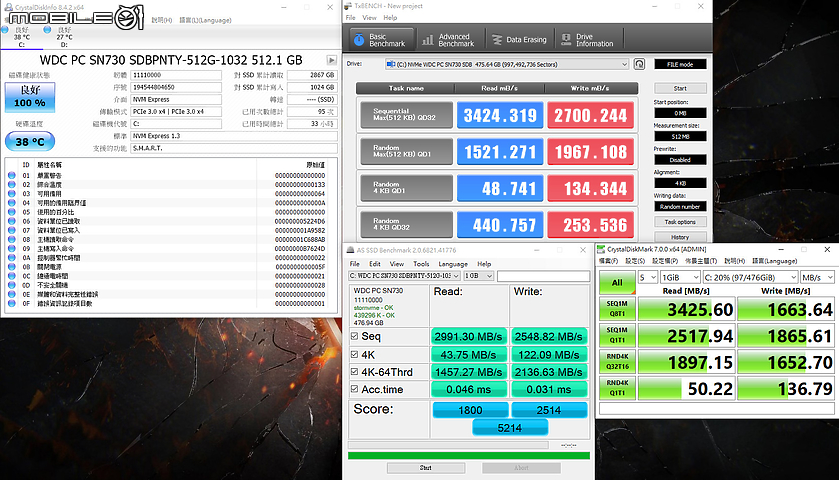This screenshot has width=839, height=480.
Task: Open AS SSD Language menu
Action: click(x=453, y=264)
